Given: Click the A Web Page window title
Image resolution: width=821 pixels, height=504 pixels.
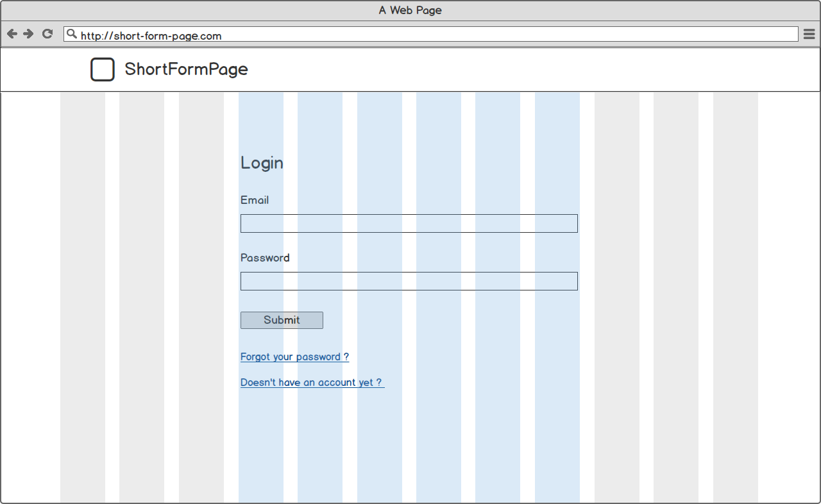Looking at the screenshot, I should click(x=410, y=10).
